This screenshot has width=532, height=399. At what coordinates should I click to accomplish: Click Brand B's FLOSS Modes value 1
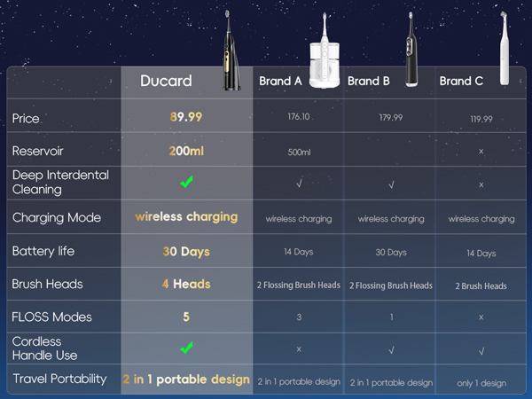(392, 317)
